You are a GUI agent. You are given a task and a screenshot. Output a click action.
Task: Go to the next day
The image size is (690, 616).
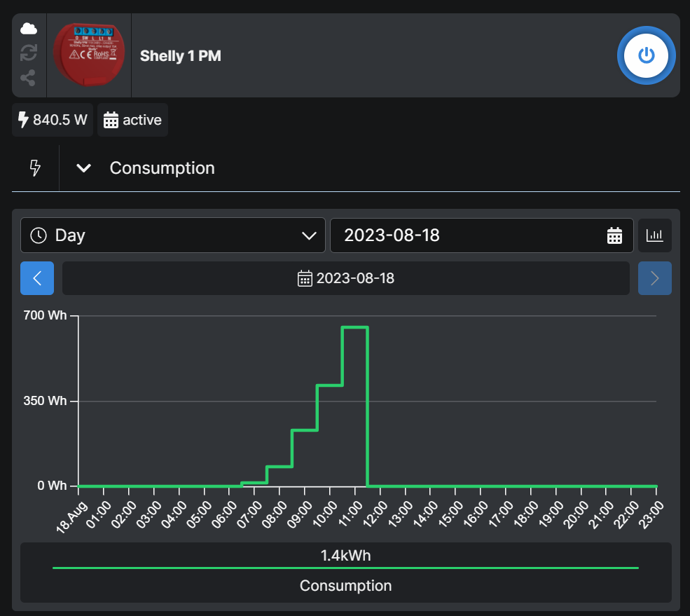[654, 278]
